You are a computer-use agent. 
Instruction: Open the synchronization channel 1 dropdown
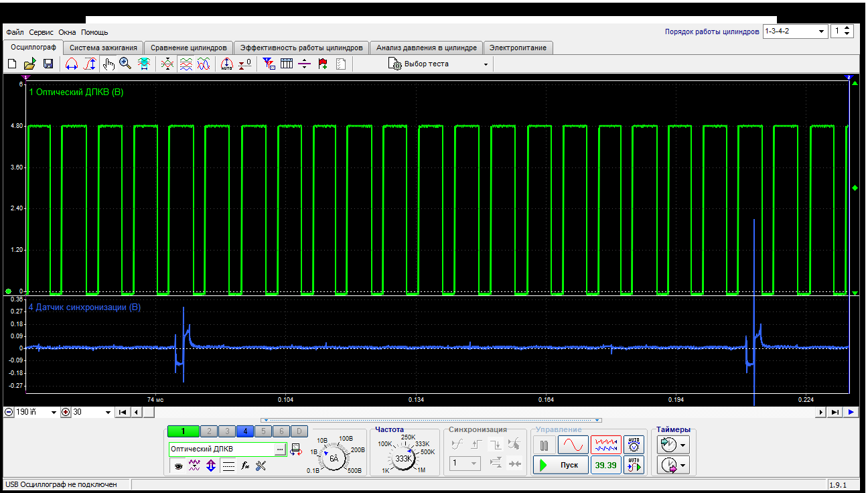[466, 463]
